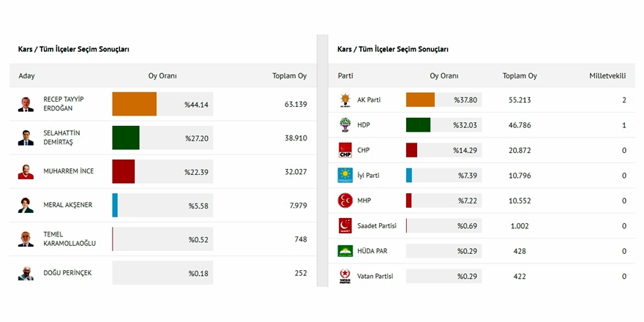The height and width of the screenshot is (322, 644).
Task: Click the Doğu Perinçek candidate name
Action: (x=67, y=273)
